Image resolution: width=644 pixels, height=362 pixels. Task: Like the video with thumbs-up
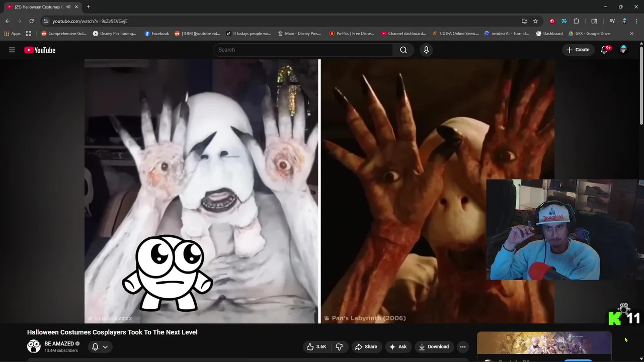[x=316, y=346]
